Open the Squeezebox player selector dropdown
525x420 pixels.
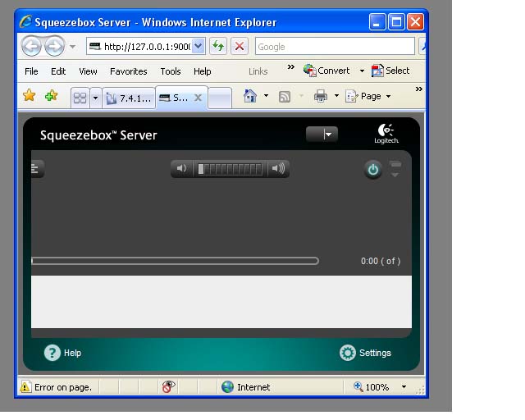click(322, 135)
